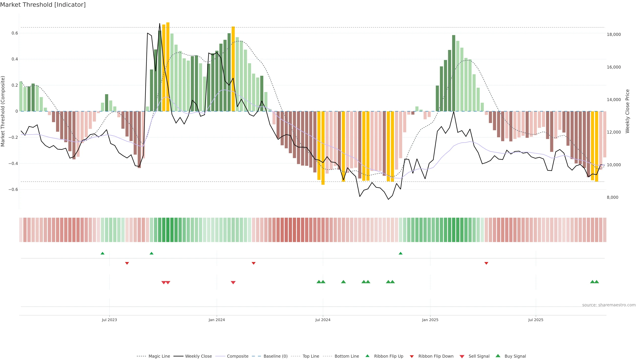
Task: Click the lone sell marker after Jan 2024
Action: pyautogui.click(x=233, y=283)
